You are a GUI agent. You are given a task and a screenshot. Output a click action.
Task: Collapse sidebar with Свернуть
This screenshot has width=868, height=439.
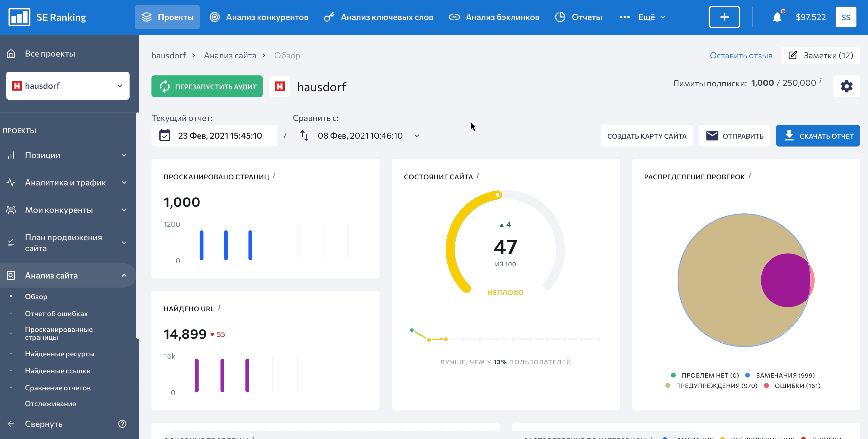point(35,423)
